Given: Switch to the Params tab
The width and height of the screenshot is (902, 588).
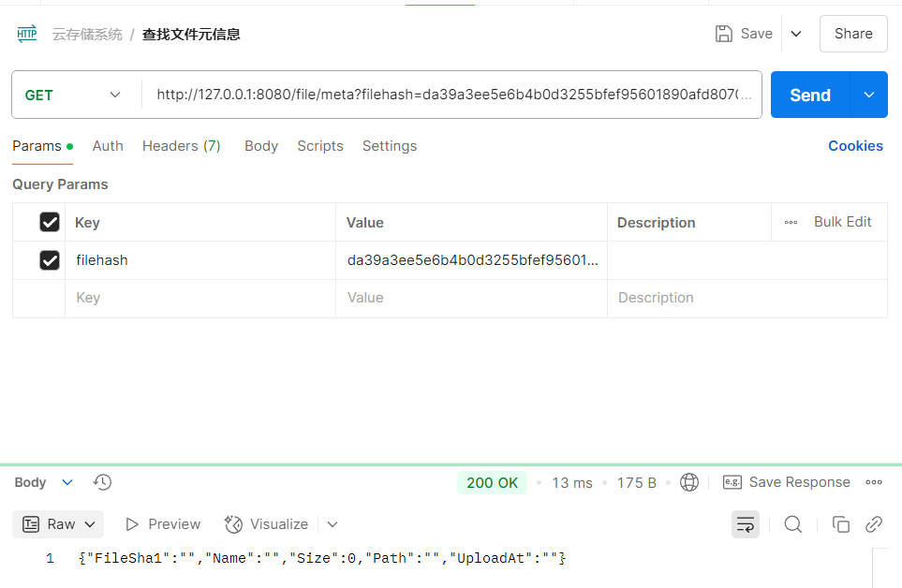Looking at the screenshot, I should [x=42, y=146].
